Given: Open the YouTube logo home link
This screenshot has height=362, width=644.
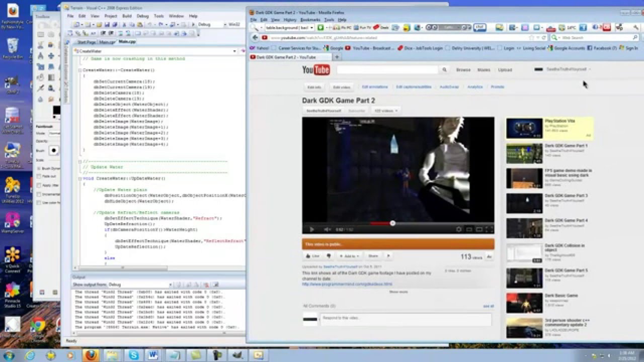Looking at the screenshot, I should 316,70.
